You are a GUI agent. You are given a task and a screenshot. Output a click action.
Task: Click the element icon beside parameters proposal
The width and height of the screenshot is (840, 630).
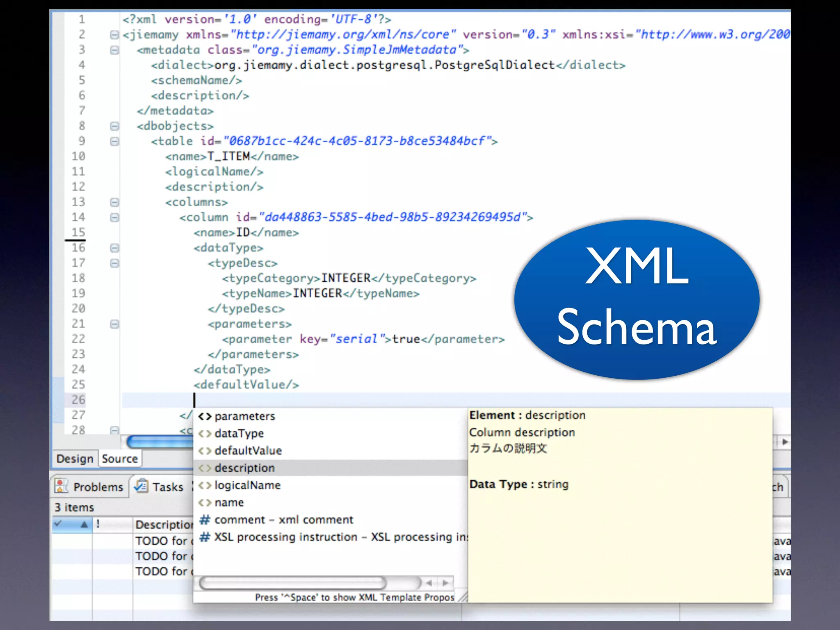point(205,417)
